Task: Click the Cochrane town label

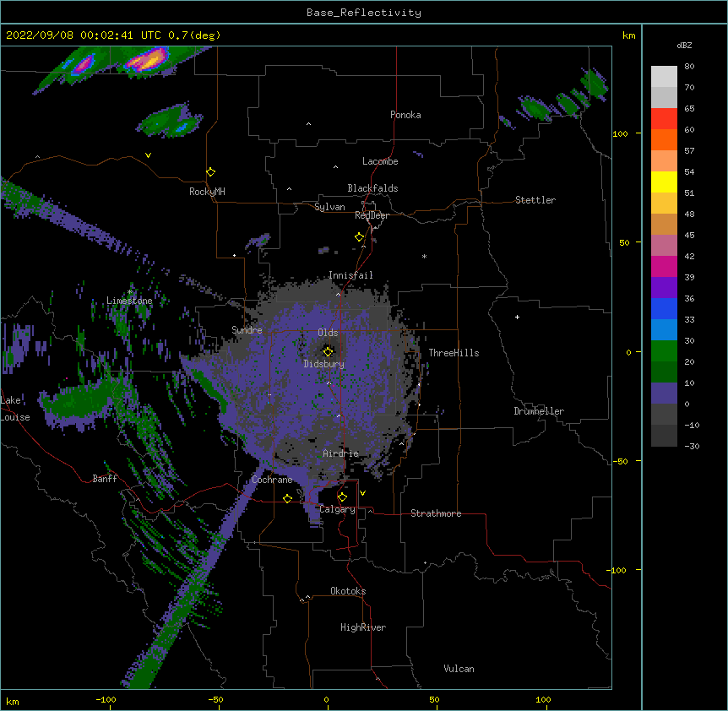Action: (x=272, y=480)
